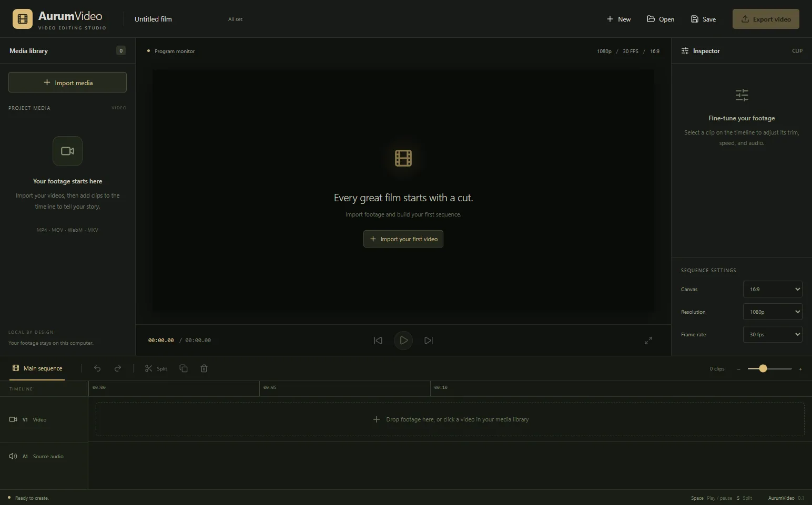The image size is (812, 505).
Task: Click the AurumVideo film logo icon
Action: [x=22, y=19]
